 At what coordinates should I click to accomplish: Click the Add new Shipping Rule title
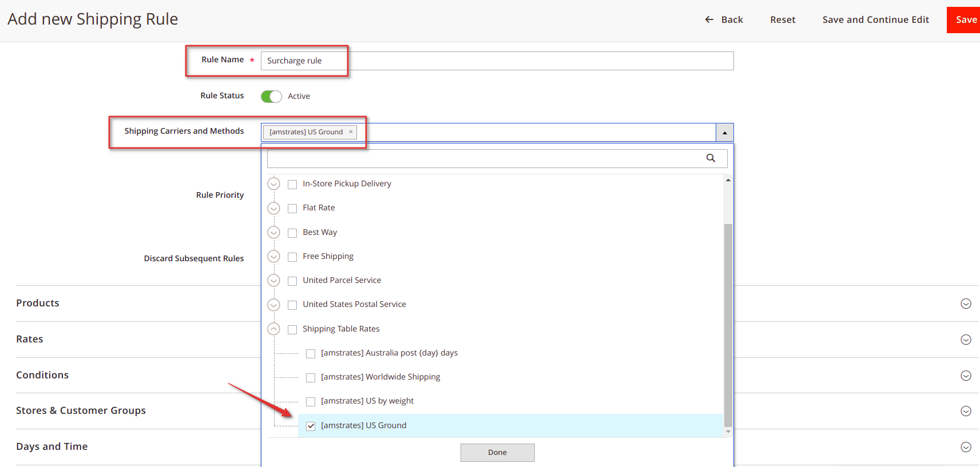click(x=93, y=19)
